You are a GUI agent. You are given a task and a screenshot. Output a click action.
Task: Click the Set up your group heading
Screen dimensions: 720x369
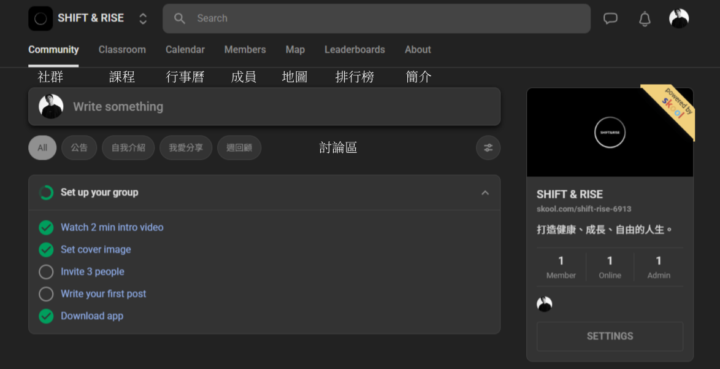(x=99, y=193)
